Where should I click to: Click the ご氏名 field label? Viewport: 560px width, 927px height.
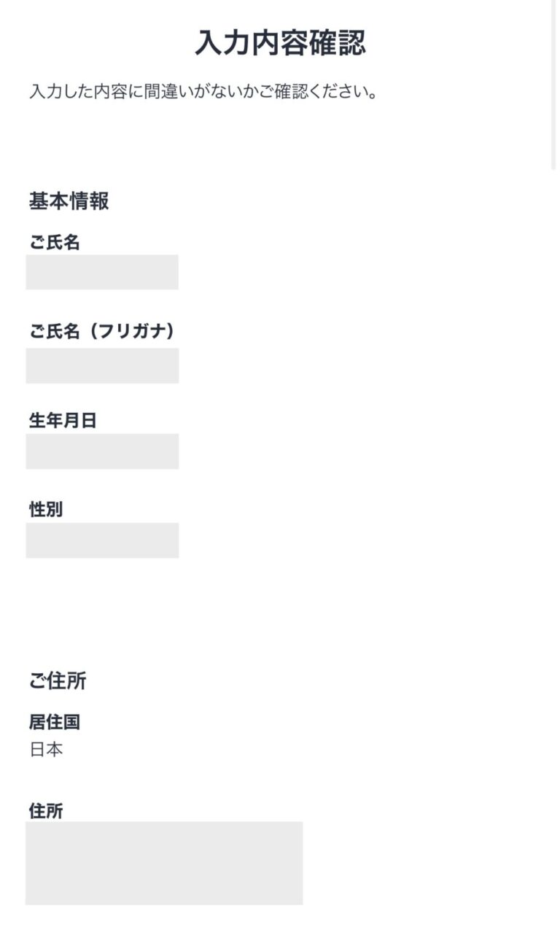tap(55, 243)
